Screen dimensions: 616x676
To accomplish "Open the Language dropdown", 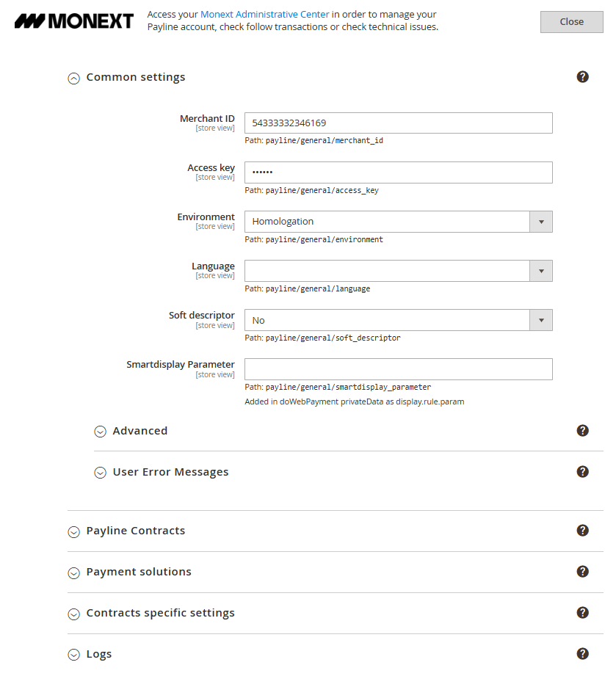I will (x=398, y=271).
